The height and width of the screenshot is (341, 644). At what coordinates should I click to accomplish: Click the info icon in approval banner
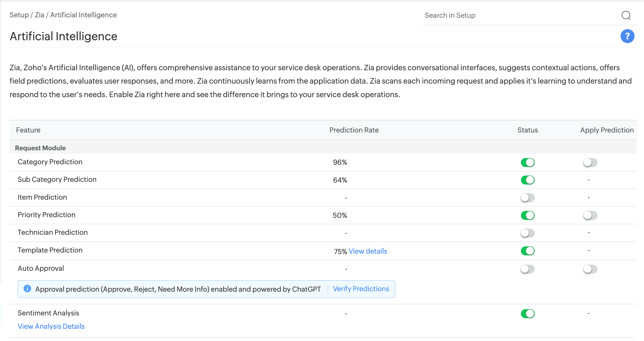(27, 289)
